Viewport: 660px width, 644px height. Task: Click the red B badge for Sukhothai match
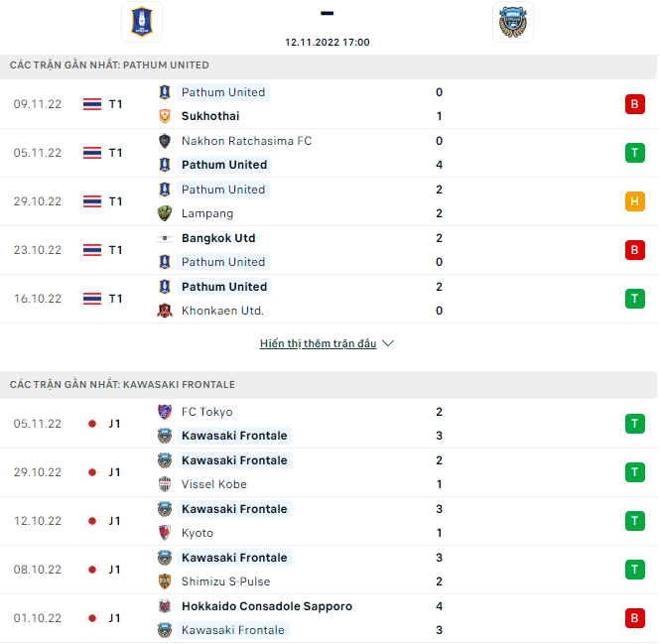[x=634, y=104]
